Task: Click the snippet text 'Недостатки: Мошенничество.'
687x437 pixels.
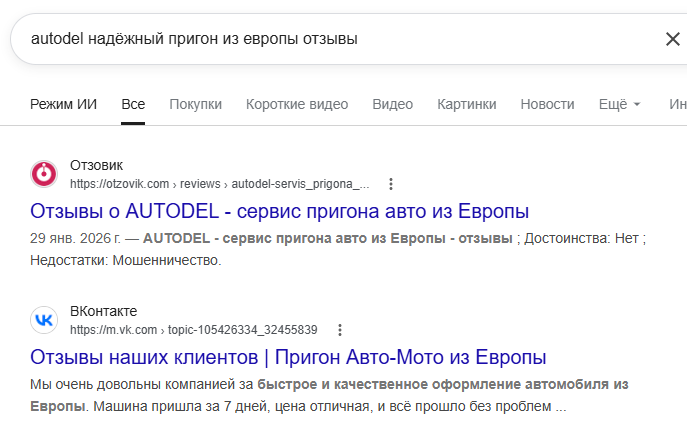Action: click(126, 261)
